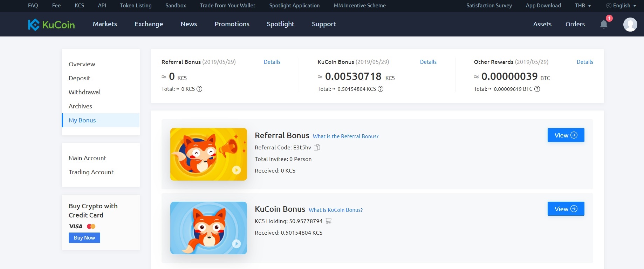Click View for Referral Bonus
This screenshot has height=269, width=644.
566,135
